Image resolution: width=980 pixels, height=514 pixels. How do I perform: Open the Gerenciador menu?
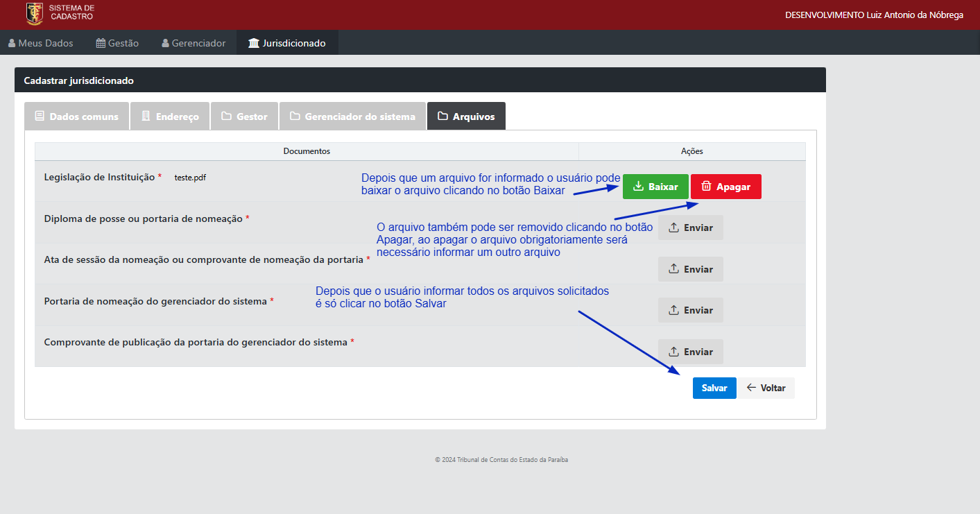coord(194,43)
